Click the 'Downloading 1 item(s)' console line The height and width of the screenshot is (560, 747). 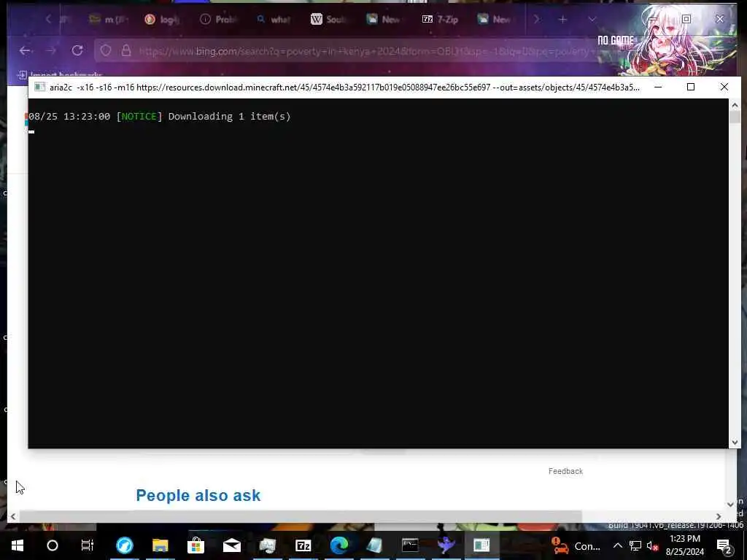coord(229,116)
